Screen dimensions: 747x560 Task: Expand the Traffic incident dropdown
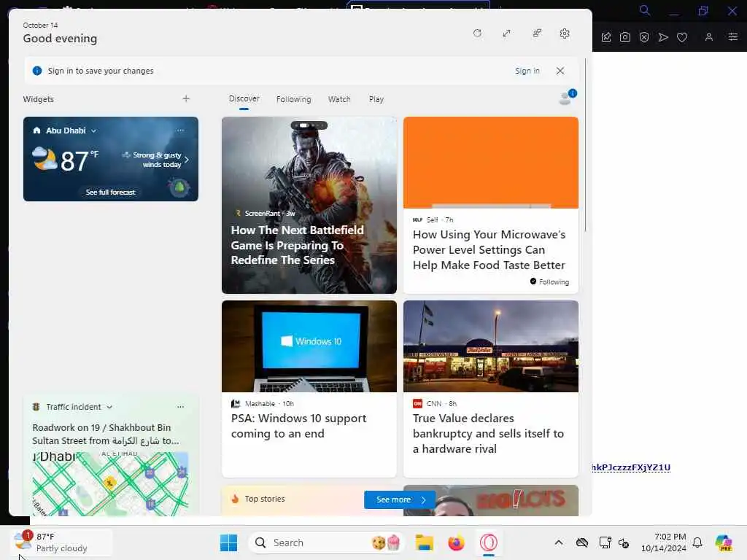pyautogui.click(x=109, y=407)
